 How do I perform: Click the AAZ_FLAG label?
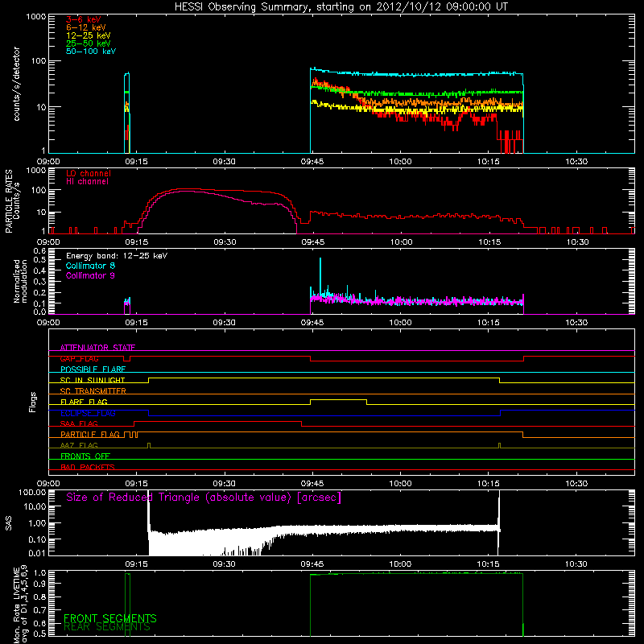[79, 446]
